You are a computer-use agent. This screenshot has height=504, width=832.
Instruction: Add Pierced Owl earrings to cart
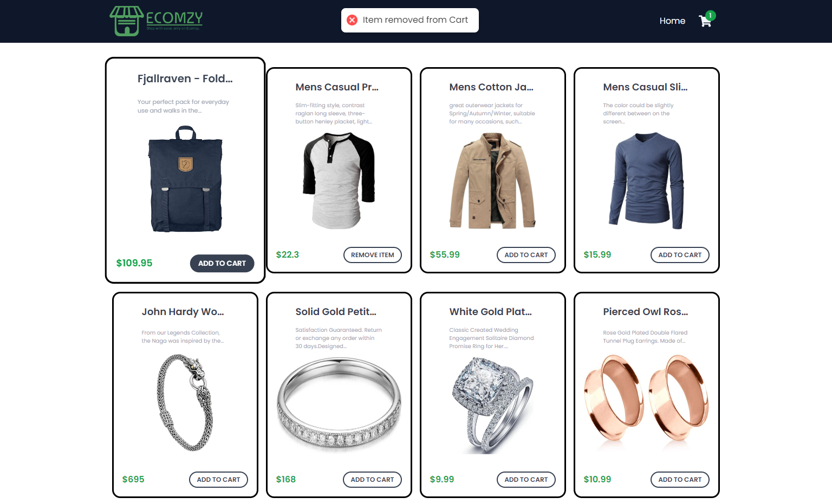point(680,480)
